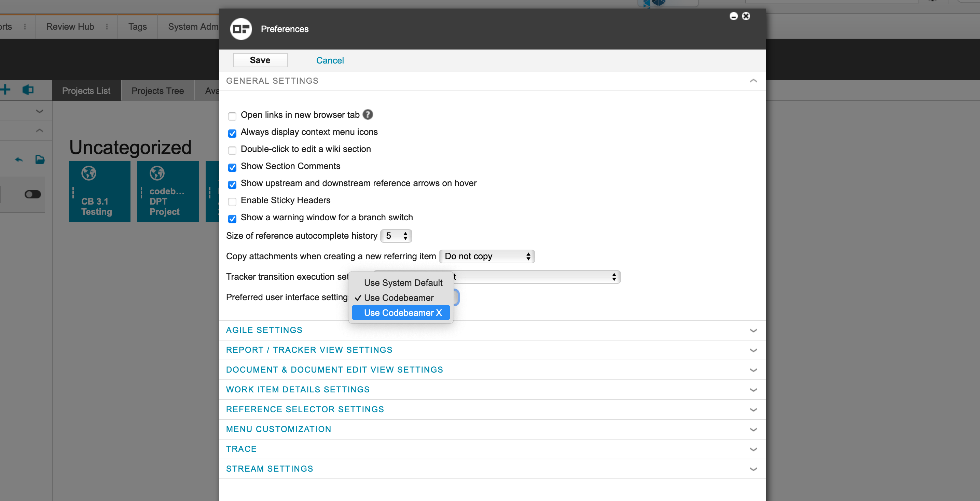Click the announcement icon next to plus
Screen dimensions: 980x501
(x=28, y=90)
